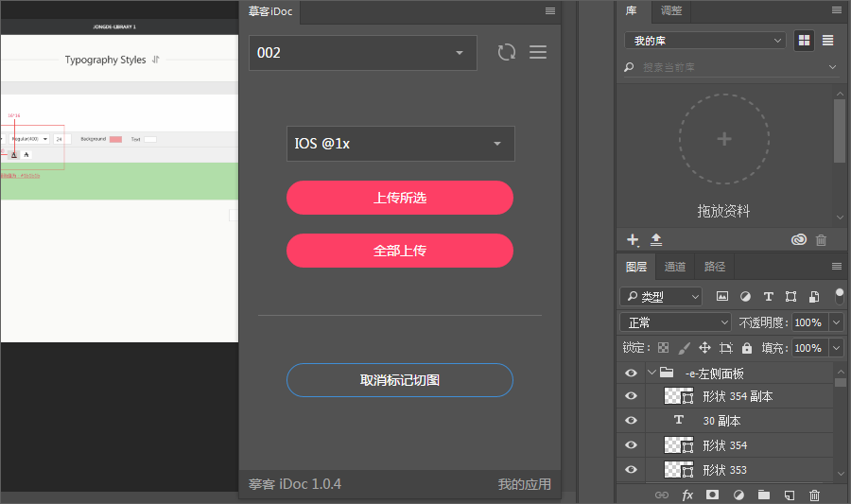Delete layer with bottom trash icon
851x504 pixels.
click(815, 495)
